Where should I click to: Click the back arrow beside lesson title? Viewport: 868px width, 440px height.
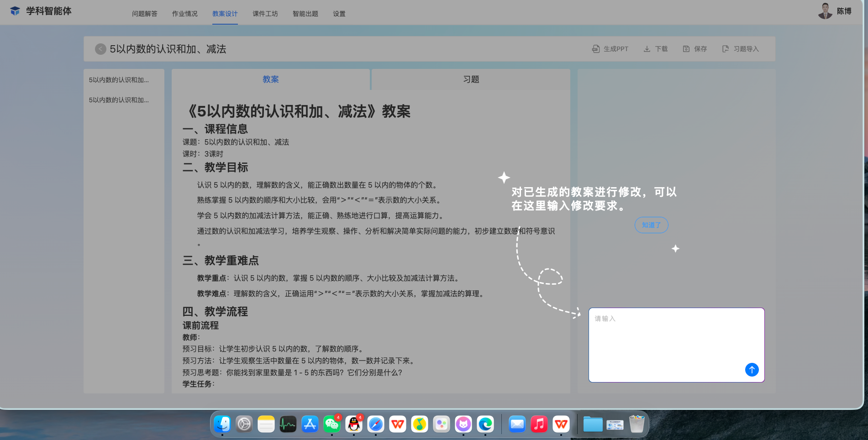click(100, 49)
